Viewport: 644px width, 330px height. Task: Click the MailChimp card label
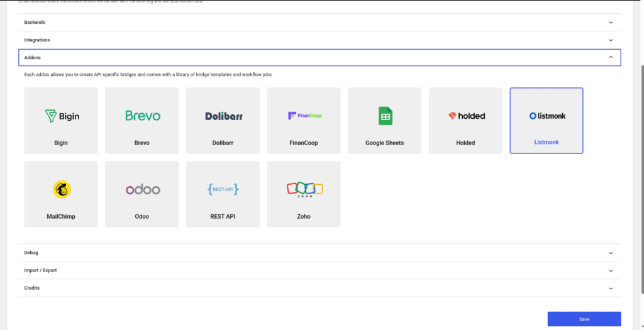[61, 216]
